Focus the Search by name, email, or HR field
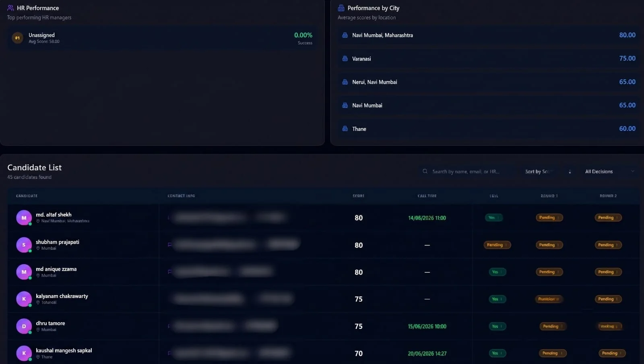The width and height of the screenshot is (644, 364). click(x=467, y=172)
